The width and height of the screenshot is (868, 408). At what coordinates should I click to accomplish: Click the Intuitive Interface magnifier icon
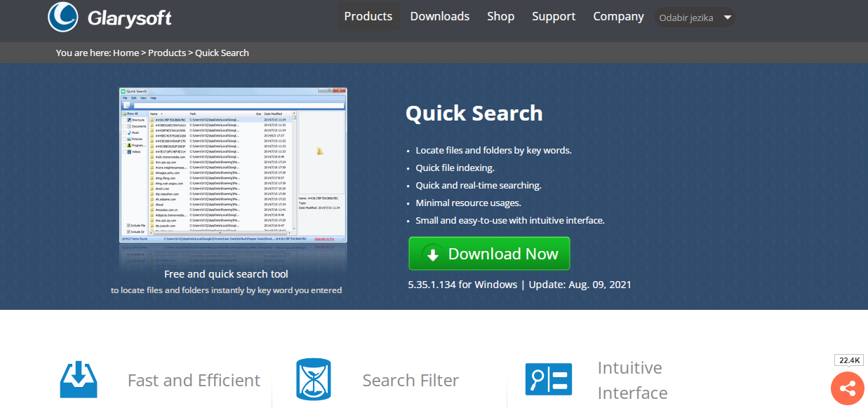pyautogui.click(x=549, y=379)
